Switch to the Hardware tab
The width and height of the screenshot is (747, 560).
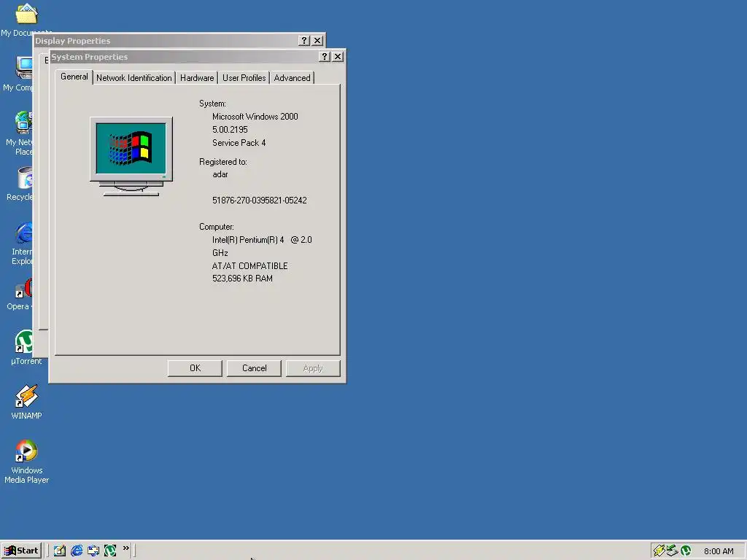(197, 78)
